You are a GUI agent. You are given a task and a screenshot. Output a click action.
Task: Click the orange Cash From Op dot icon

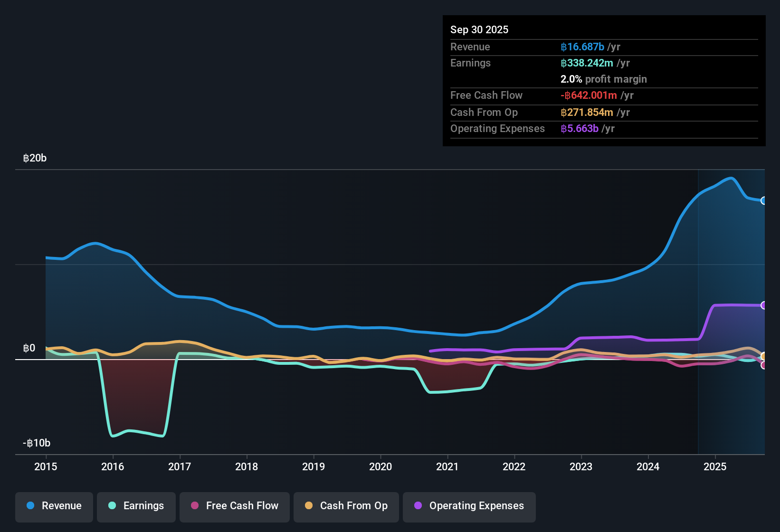point(308,506)
